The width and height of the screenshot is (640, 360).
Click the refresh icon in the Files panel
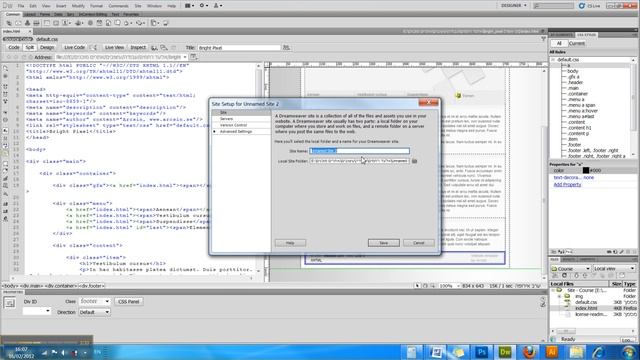click(564, 276)
